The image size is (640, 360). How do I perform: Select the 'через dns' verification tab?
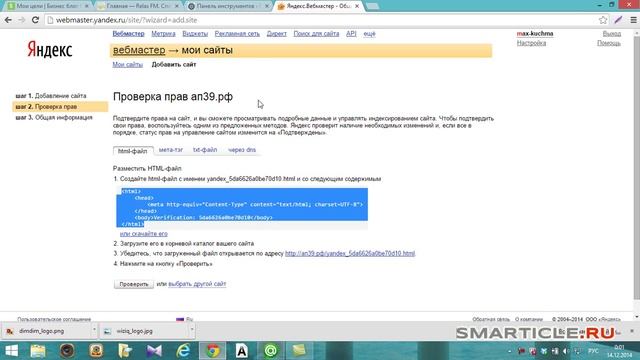tap(242, 150)
